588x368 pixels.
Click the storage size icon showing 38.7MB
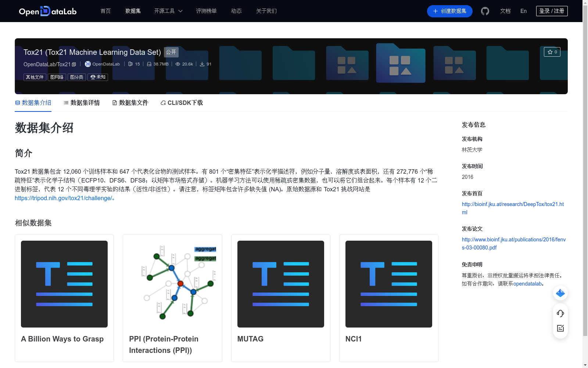[149, 64]
